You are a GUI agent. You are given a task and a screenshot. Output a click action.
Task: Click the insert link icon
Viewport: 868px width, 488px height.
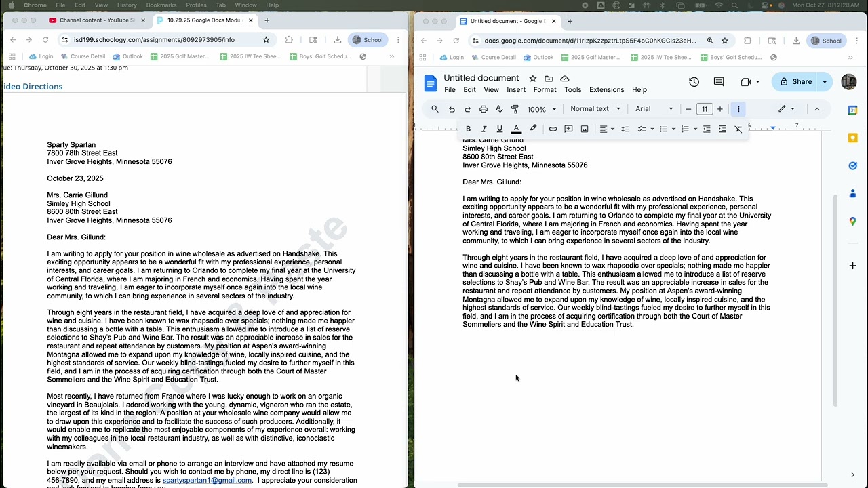tap(553, 129)
